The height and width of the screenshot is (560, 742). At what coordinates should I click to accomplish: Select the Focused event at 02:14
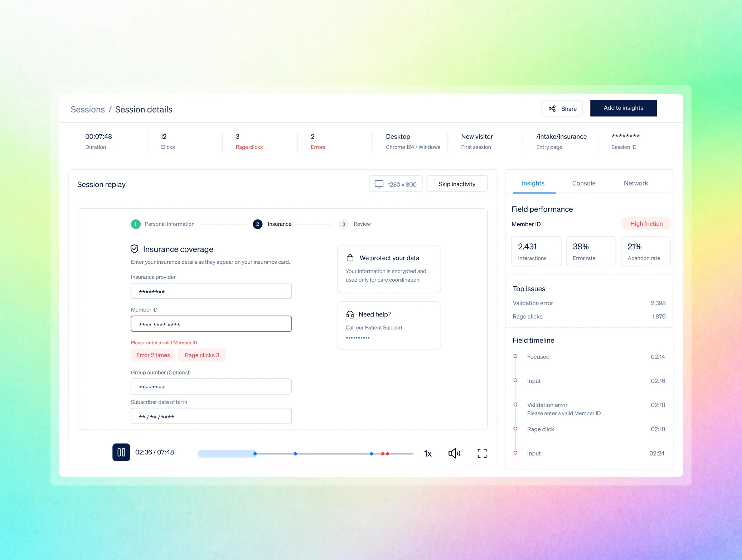pyautogui.click(x=589, y=357)
